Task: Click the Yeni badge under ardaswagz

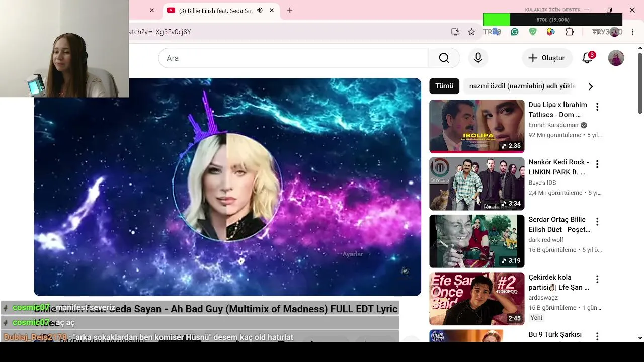Action: tap(536, 318)
